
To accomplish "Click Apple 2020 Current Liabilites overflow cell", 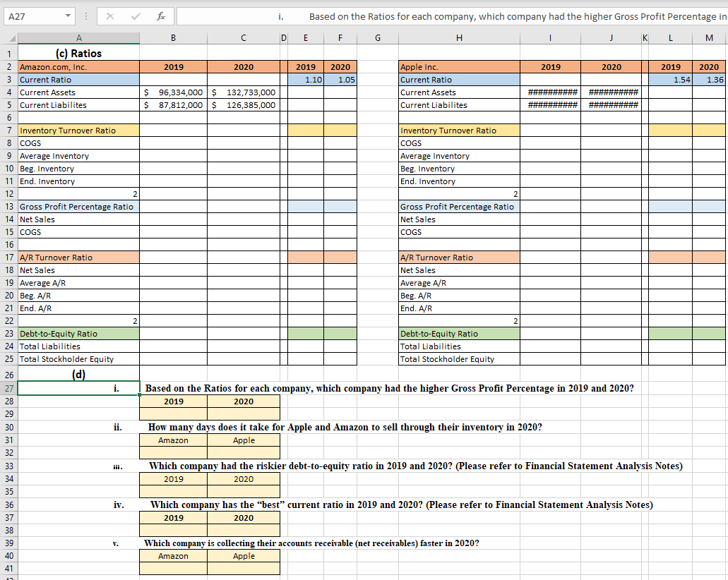I will (x=611, y=105).
